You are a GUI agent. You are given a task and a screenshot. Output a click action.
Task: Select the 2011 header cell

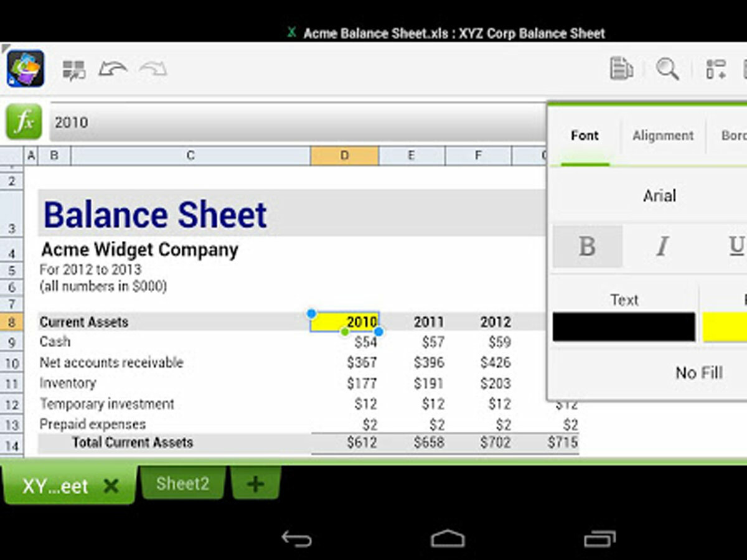pos(429,322)
